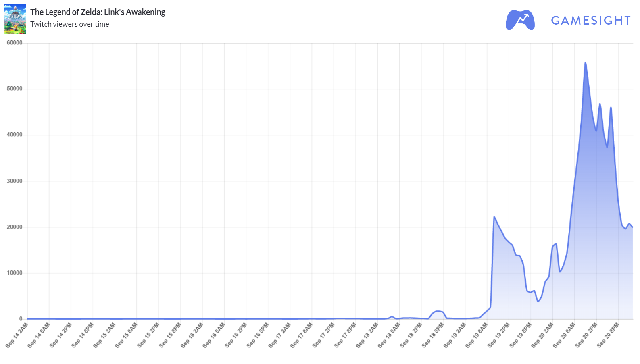640x364 pixels.
Task: Click the Sep 17 2PM x-axis label
Action: [x=323, y=335]
